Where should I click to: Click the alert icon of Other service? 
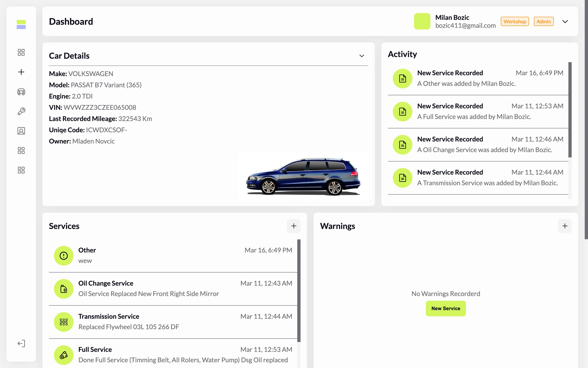coord(64,256)
